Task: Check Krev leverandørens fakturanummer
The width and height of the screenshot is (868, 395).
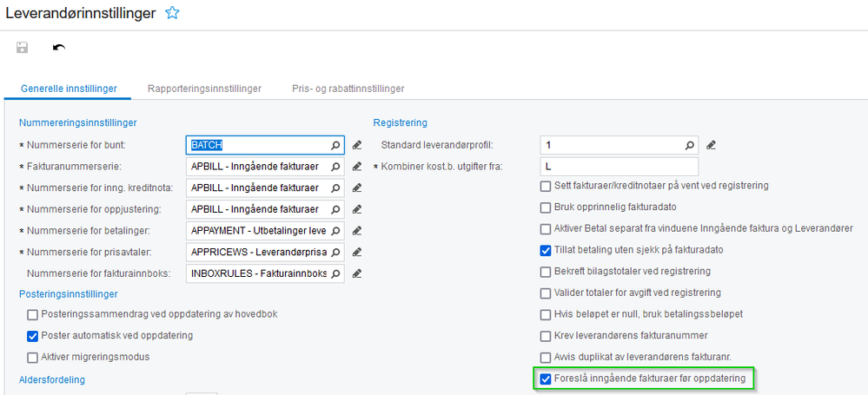Action: 546,336
